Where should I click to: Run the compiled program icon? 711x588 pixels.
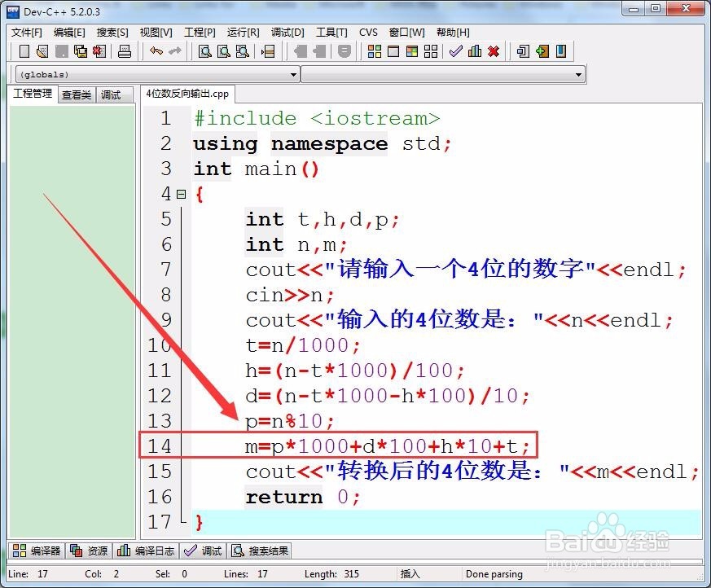tap(393, 51)
